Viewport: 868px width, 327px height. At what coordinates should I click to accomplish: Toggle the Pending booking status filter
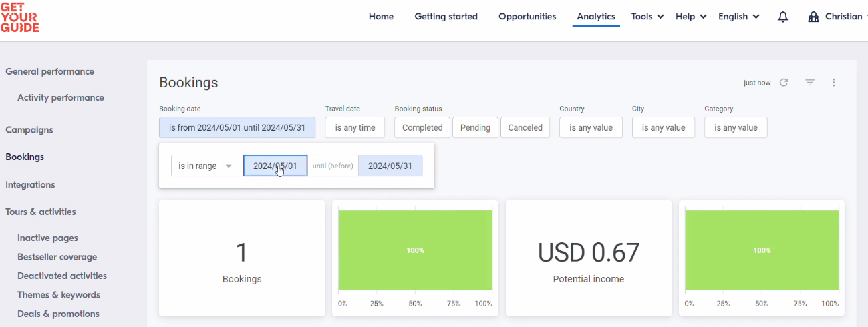(475, 127)
